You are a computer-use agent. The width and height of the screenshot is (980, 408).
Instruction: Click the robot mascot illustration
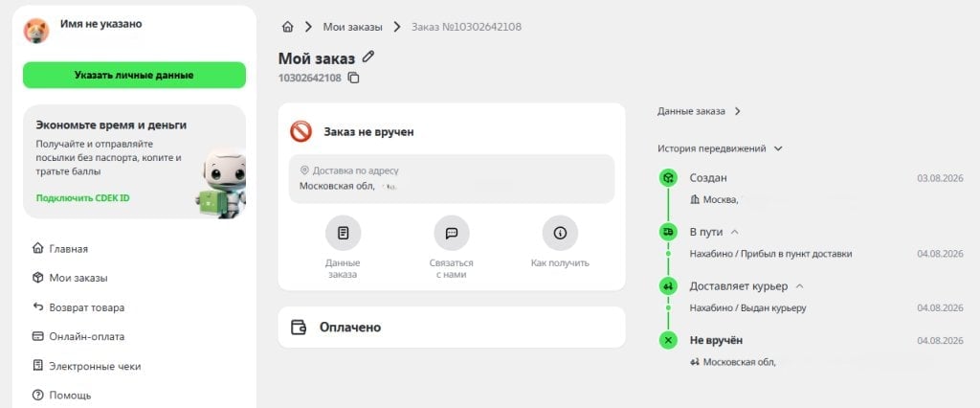(x=220, y=183)
